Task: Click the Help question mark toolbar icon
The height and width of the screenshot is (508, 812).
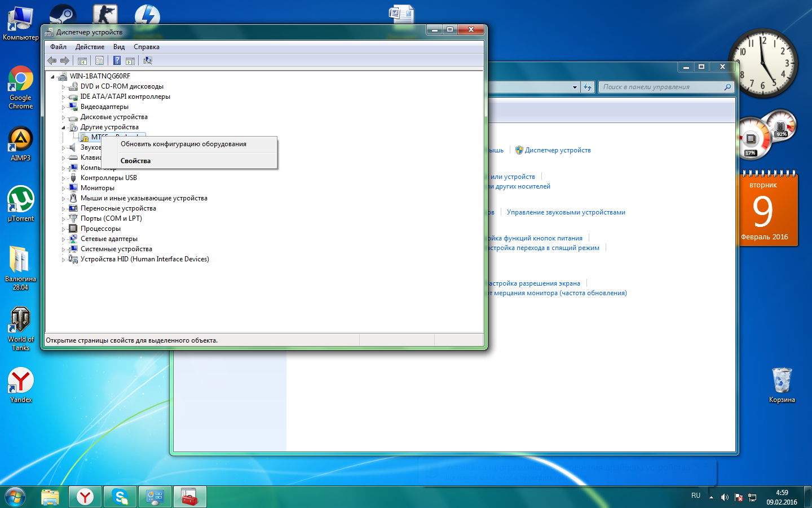Action: (117, 60)
